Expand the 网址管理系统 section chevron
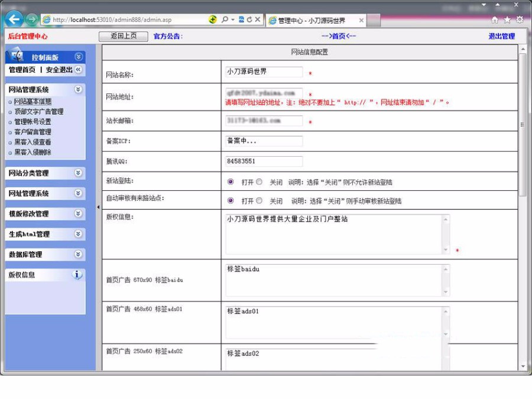The image size is (532, 399). 78,193
